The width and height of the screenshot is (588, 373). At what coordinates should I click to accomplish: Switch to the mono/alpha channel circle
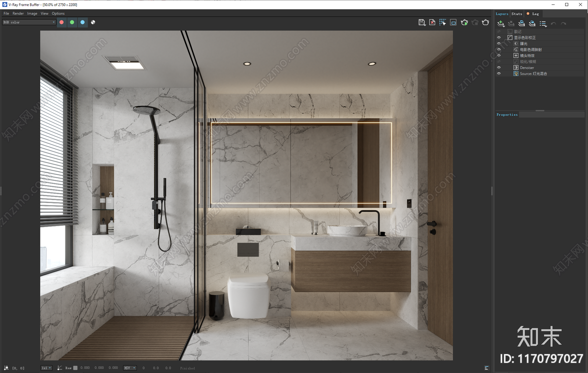pyautogui.click(x=93, y=22)
